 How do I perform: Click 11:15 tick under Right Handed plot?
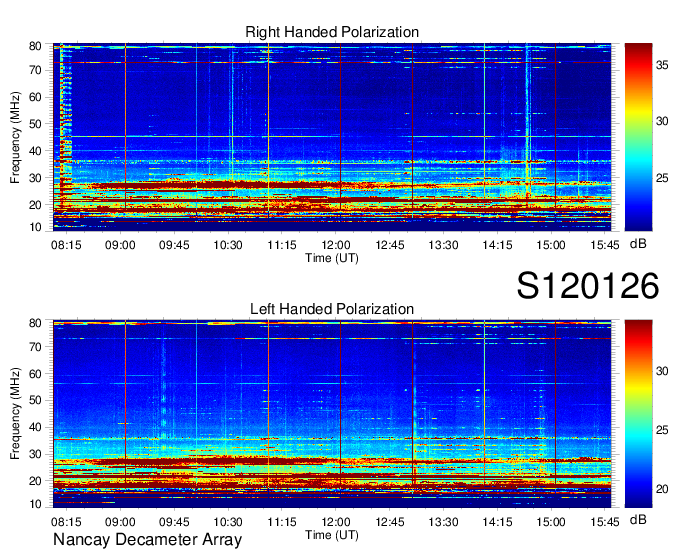(282, 245)
